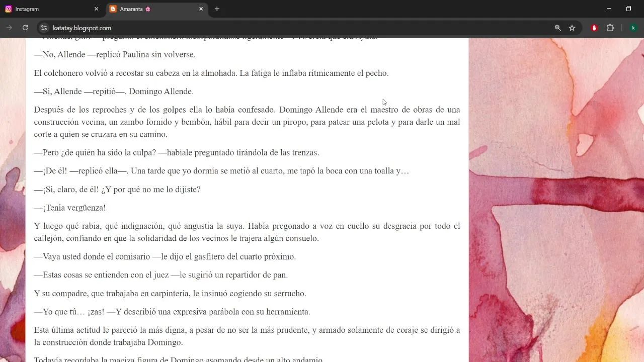Click the paragraph starting 'Esta última actitud'
This screenshot has width=644, height=362.
[247, 336]
